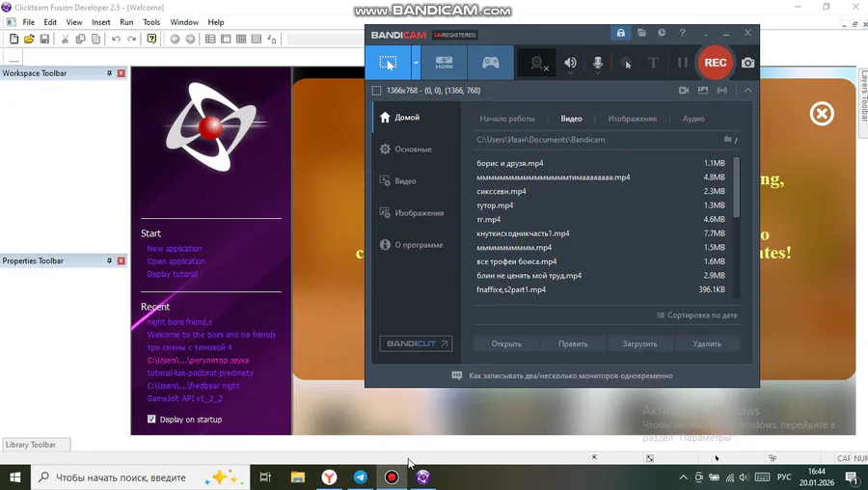Click the Undo toolbar icon
This screenshot has width=868, height=490.
coord(117,39)
